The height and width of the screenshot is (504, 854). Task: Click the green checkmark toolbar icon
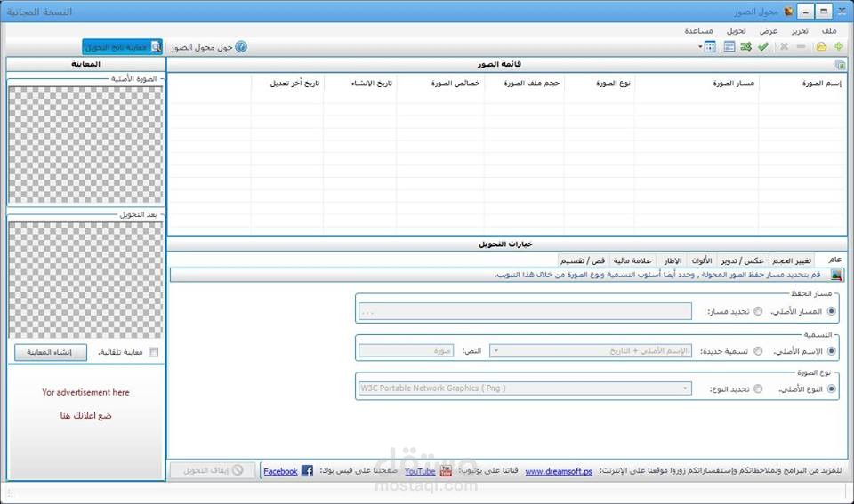(763, 47)
